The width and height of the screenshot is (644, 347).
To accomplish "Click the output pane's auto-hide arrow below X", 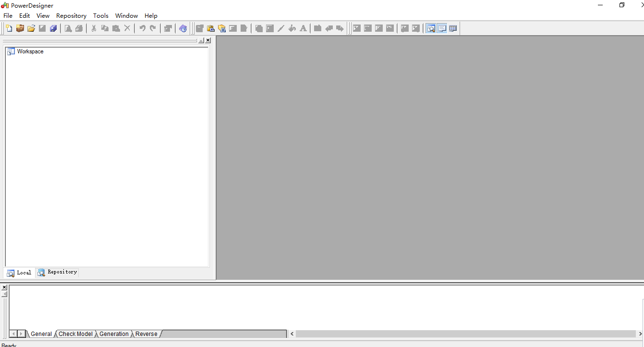I will pyautogui.click(x=4, y=294).
